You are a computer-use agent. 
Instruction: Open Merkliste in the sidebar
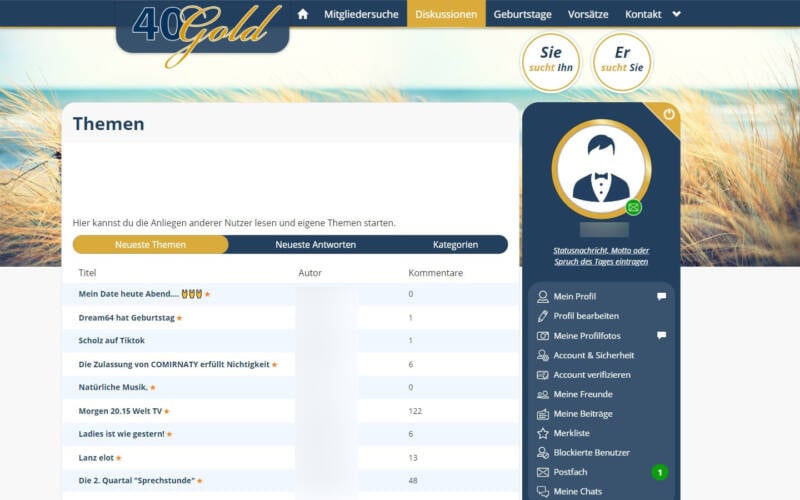click(571, 433)
